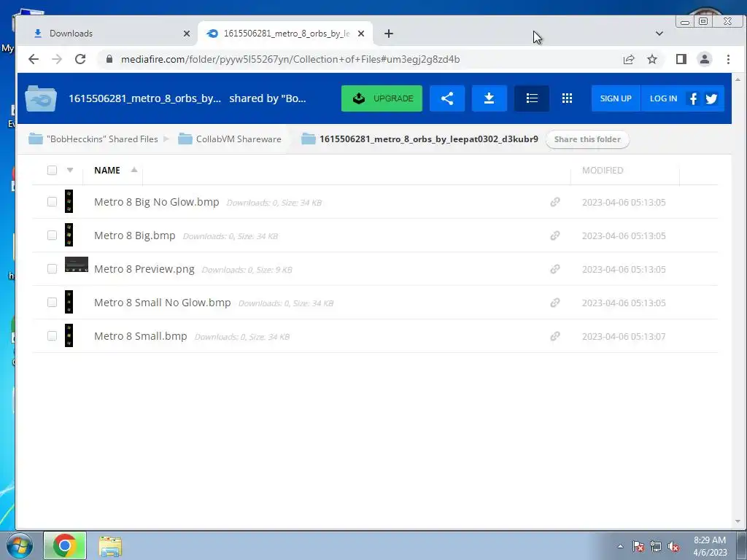Copy link for Metro 8 Small No Glow.bmp
The height and width of the screenshot is (560, 747).
555,303
